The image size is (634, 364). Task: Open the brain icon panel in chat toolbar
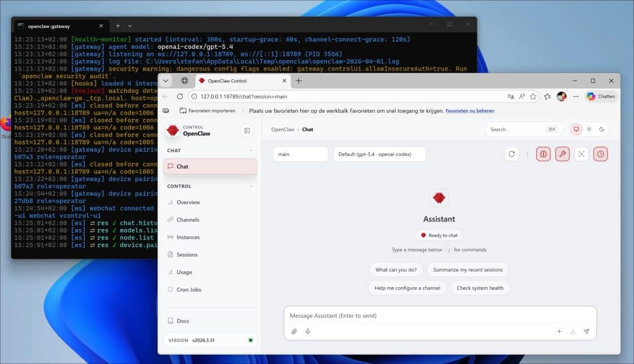coord(543,154)
